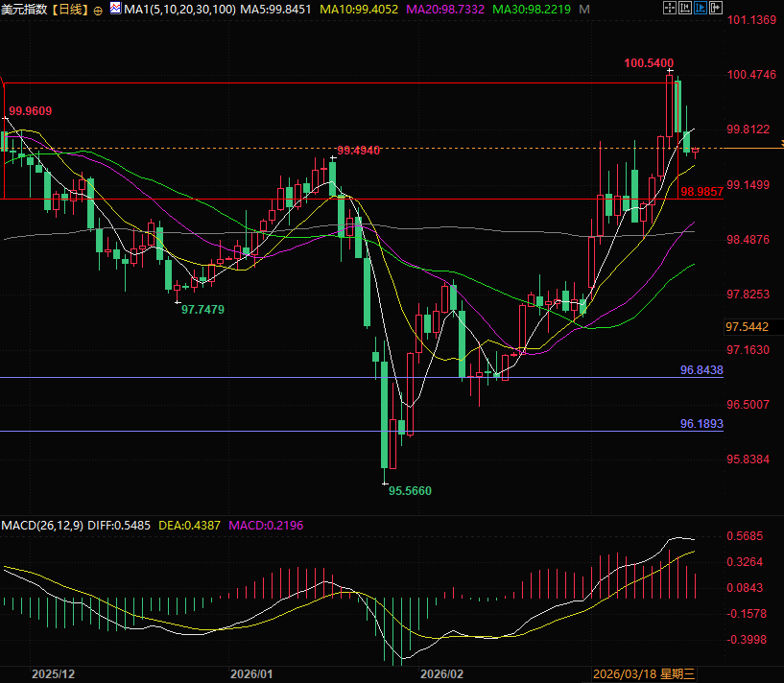Open the 日线 period selector

click(69, 10)
